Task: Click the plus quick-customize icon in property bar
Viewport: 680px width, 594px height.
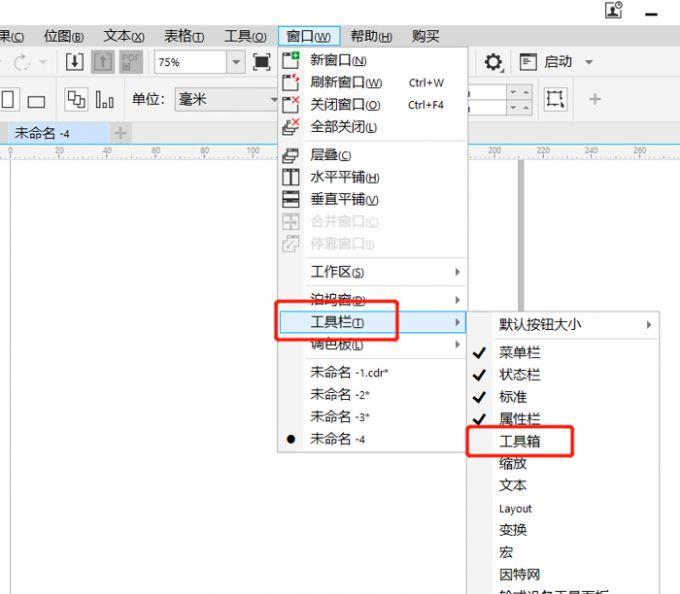Action: click(x=595, y=99)
